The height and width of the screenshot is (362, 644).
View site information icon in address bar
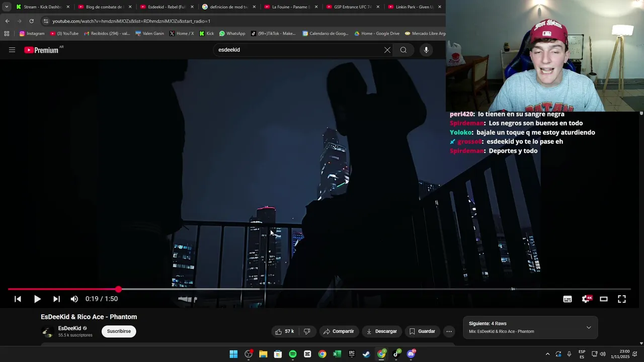46,21
